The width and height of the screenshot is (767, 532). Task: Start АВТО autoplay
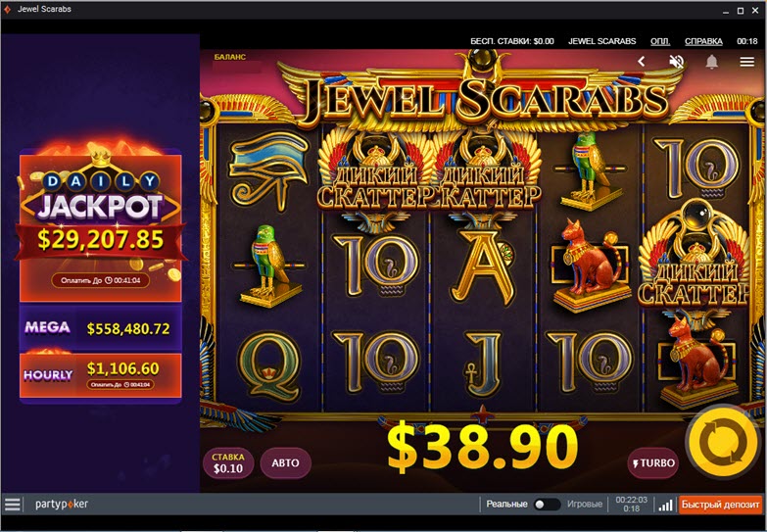pos(285,463)
